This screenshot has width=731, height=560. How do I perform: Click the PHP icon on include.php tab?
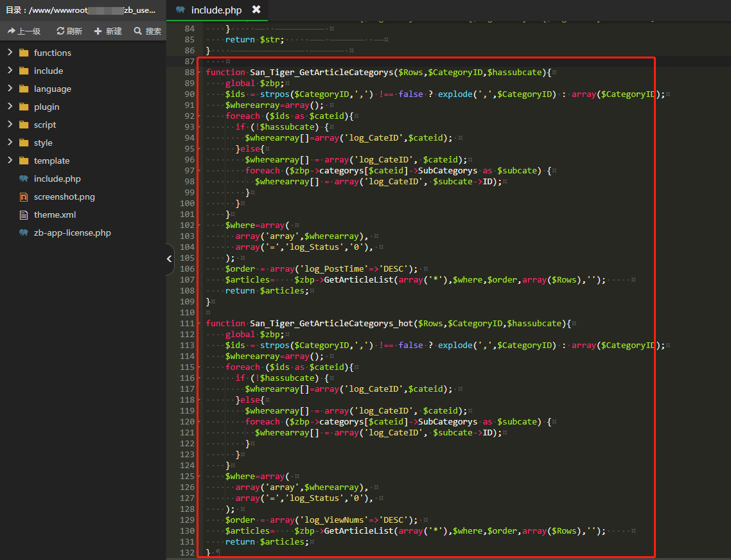pos(181,10)
